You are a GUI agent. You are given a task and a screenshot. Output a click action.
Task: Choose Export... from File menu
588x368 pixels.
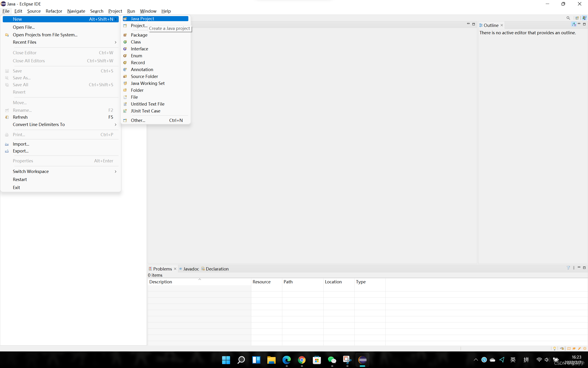click(60, 151)
